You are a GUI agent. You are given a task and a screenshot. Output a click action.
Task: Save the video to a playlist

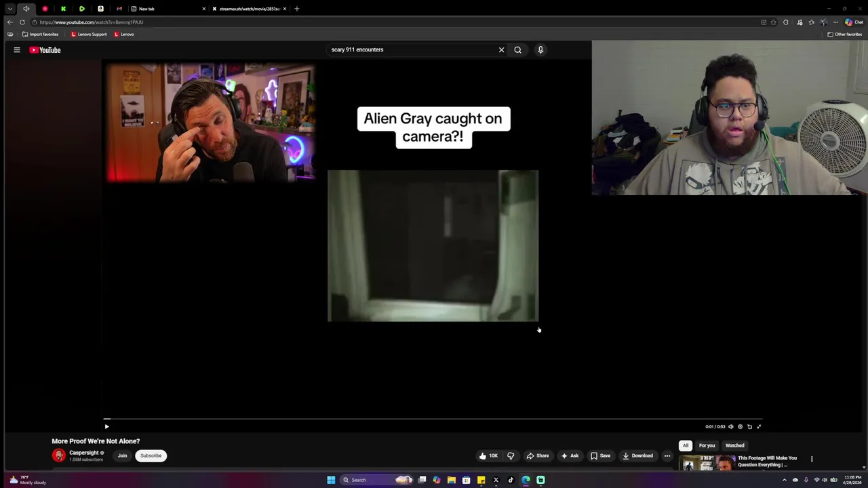600,455
